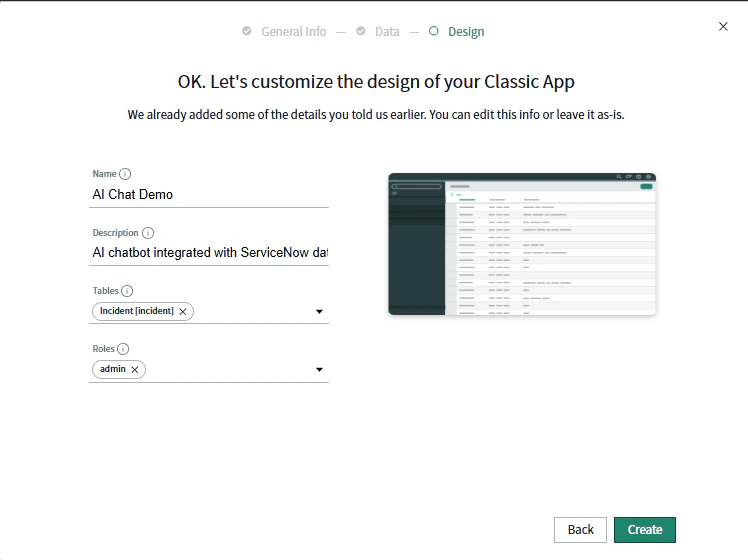Click the info icon beside Description
Screen dimensions: 748x560
(x=148, y=233)
